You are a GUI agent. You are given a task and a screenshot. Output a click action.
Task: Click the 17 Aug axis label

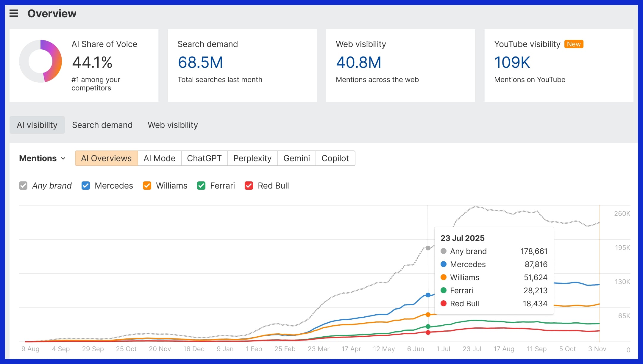click(x=504, y=349)
